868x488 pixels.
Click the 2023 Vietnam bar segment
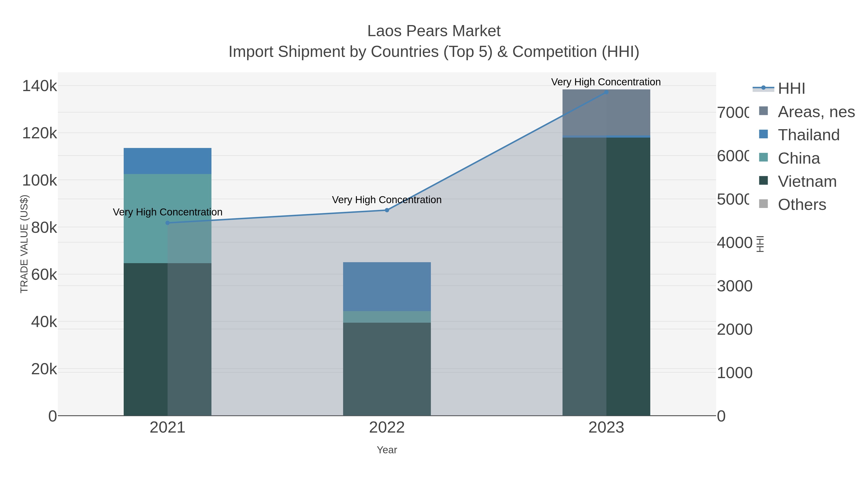click(x=606, y=277)
